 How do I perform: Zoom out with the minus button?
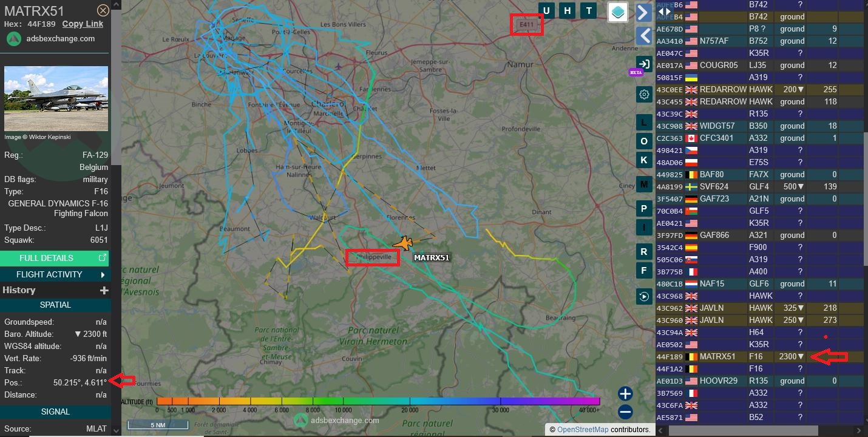625,412
